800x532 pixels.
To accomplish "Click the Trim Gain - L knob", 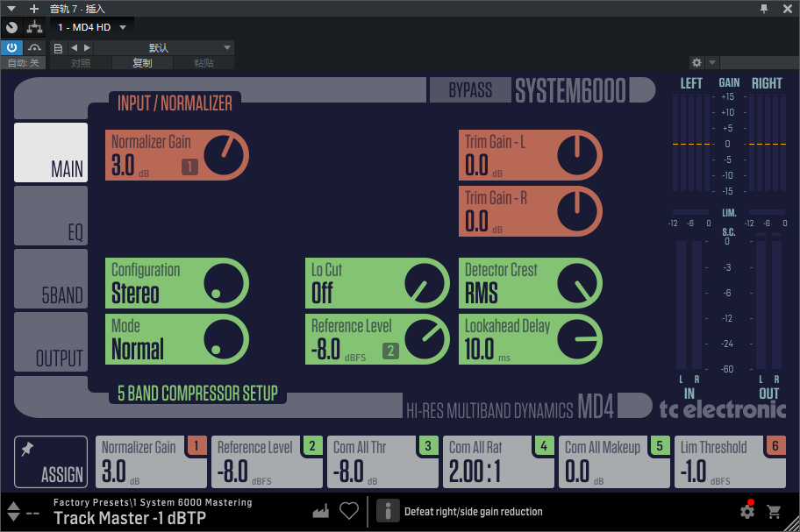I will (x=577, y=155).
